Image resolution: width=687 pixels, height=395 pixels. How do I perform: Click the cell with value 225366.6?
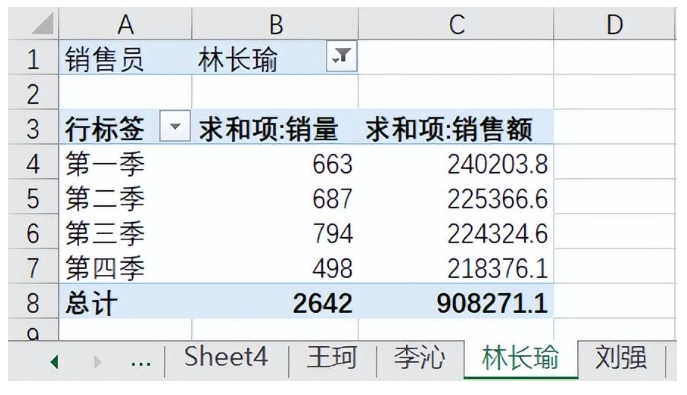coord(456,197)
